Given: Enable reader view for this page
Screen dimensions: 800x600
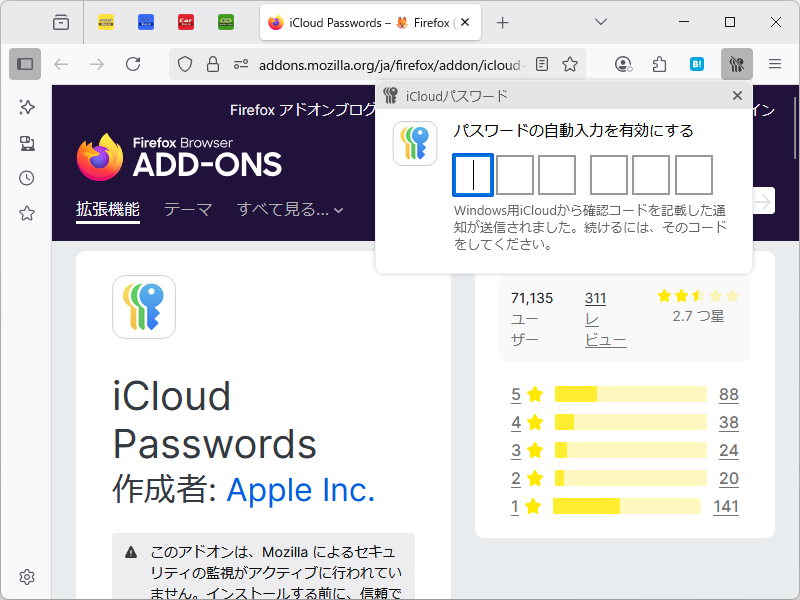Looking at the screenshot, I should [542, 63].
